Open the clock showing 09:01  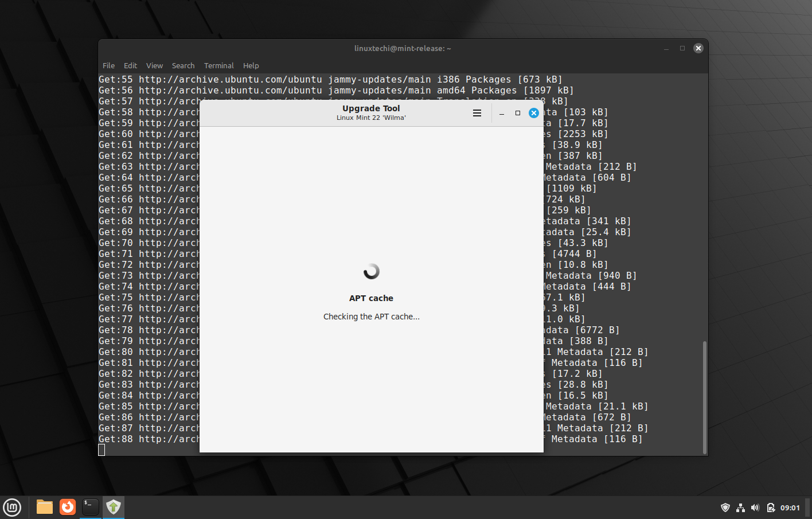[x=790, y=508]
